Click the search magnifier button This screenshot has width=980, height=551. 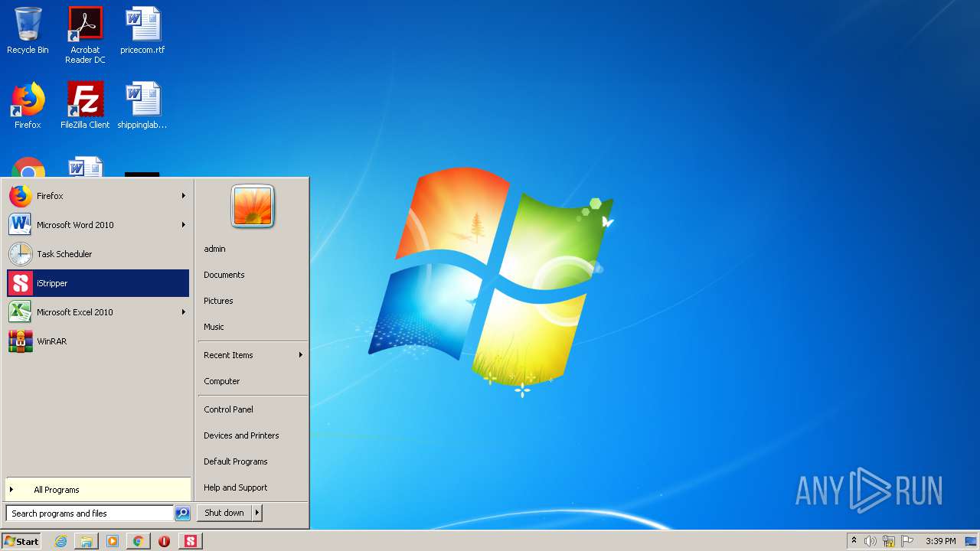(x=182, y=514)
